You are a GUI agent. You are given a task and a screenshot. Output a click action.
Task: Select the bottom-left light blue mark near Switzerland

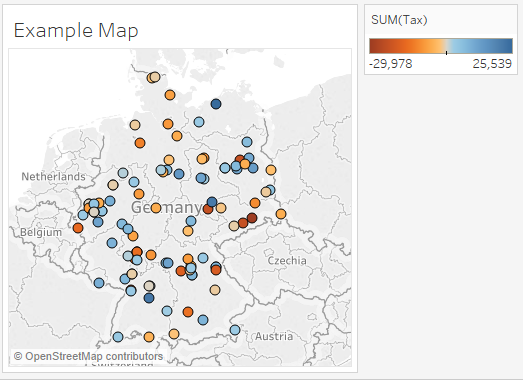[x=118, y=337]
